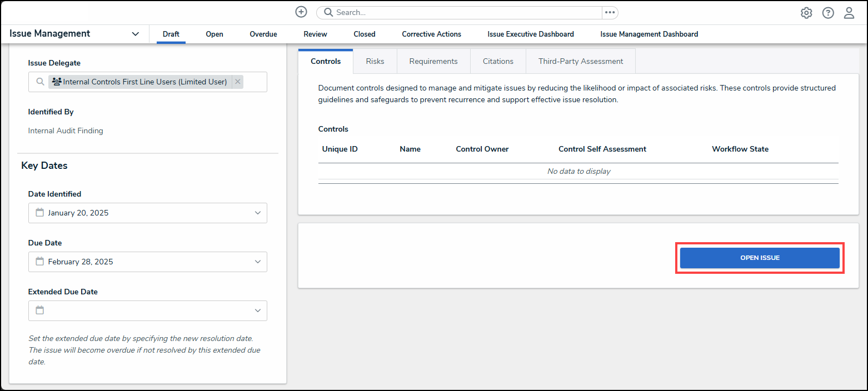
Task: Select the Third-Party Assessment tab
Action: point(580,61)
